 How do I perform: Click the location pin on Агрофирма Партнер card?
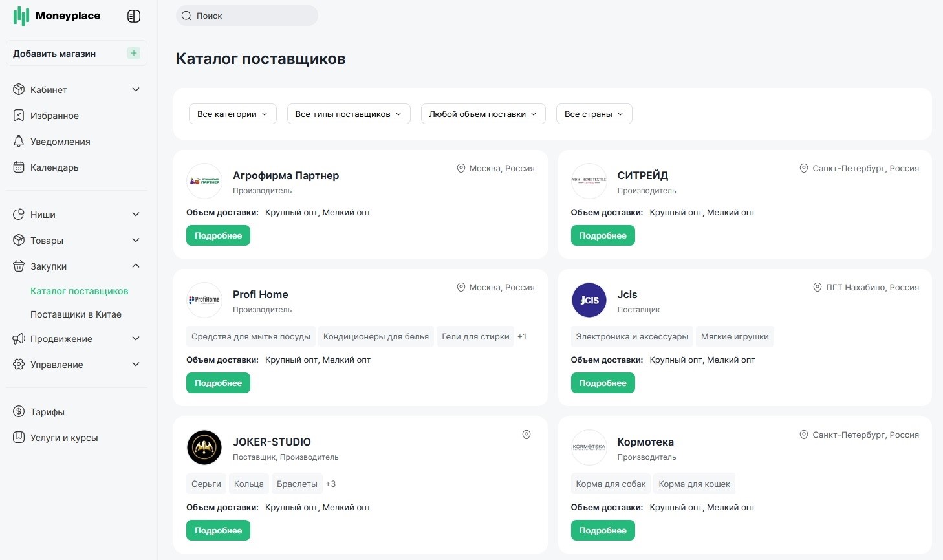pos(461,168)
